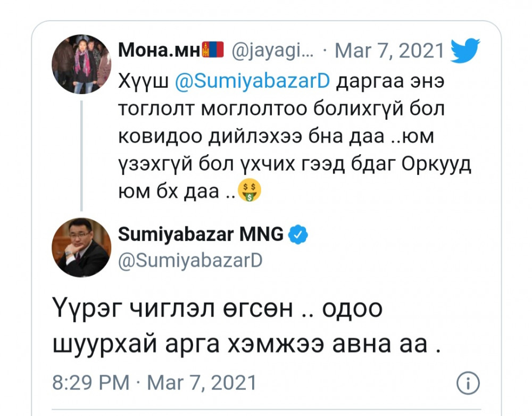Click the Sumiyabazar MNG display name
The width and height of the screenshot is (532, 416).
pyautogui.click(x=201, y=234)
